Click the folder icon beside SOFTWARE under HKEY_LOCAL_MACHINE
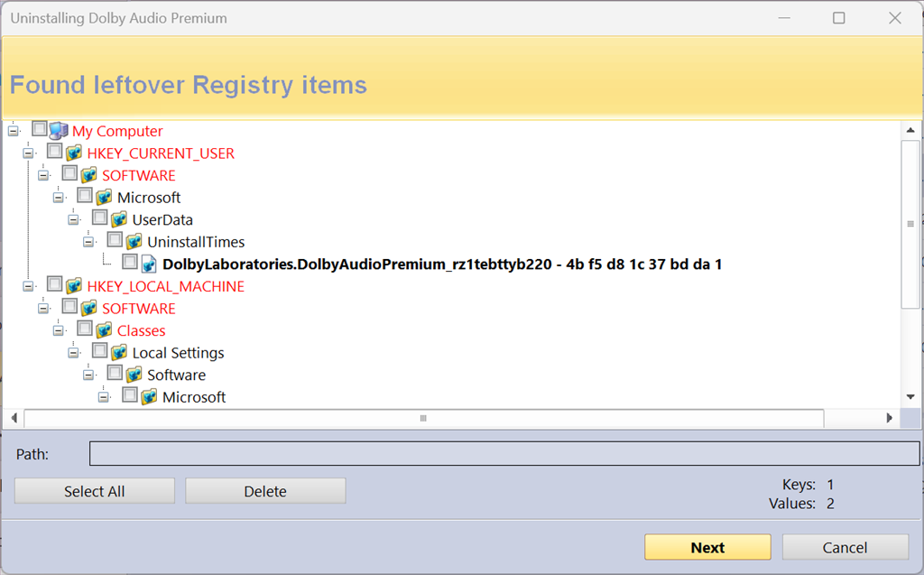This screenshot has height=575, width=924. point(88,308)
